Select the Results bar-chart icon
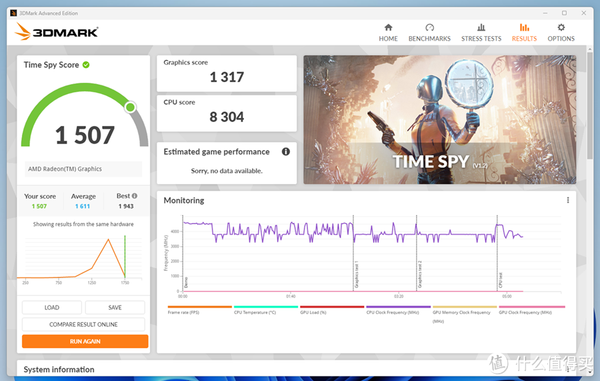The height and width of the screenshot is (381, 600). pos(524,28)
